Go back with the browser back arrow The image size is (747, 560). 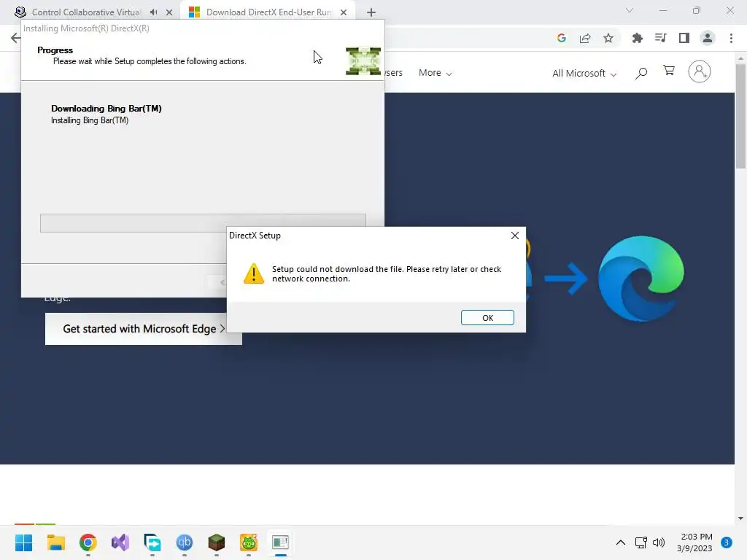pyautogui.click(x=15, y=38)
